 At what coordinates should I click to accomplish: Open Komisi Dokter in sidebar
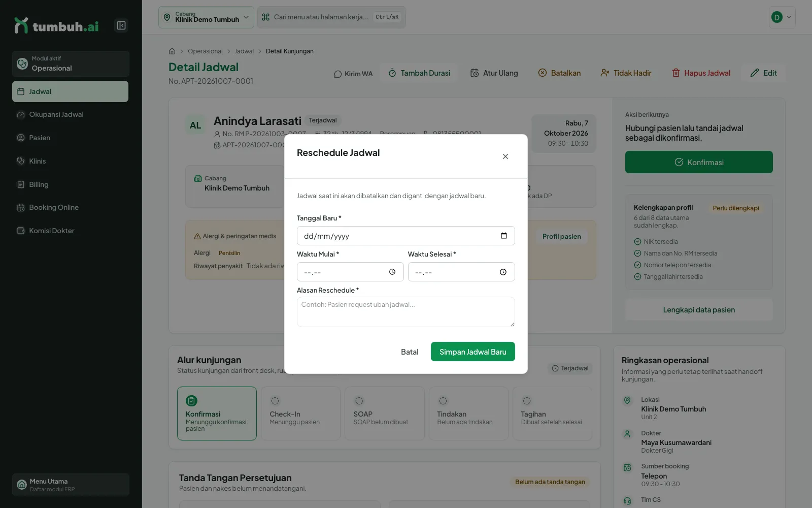pyautogui.click(x=70, y=231)
